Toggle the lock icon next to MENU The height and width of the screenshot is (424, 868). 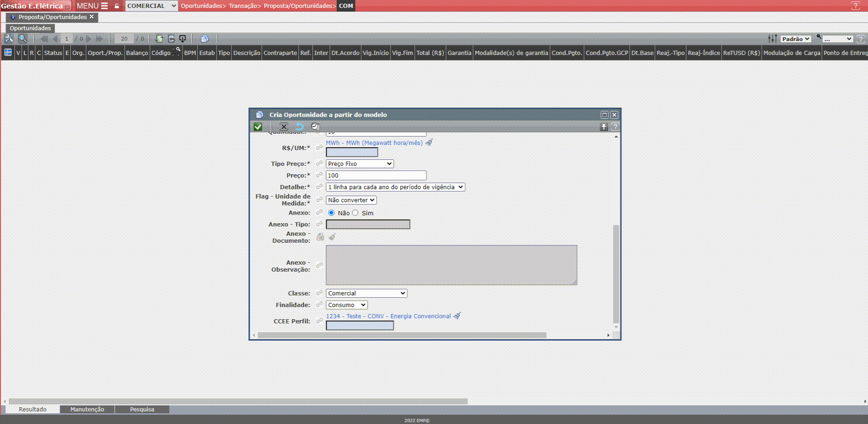coord(117,6)
